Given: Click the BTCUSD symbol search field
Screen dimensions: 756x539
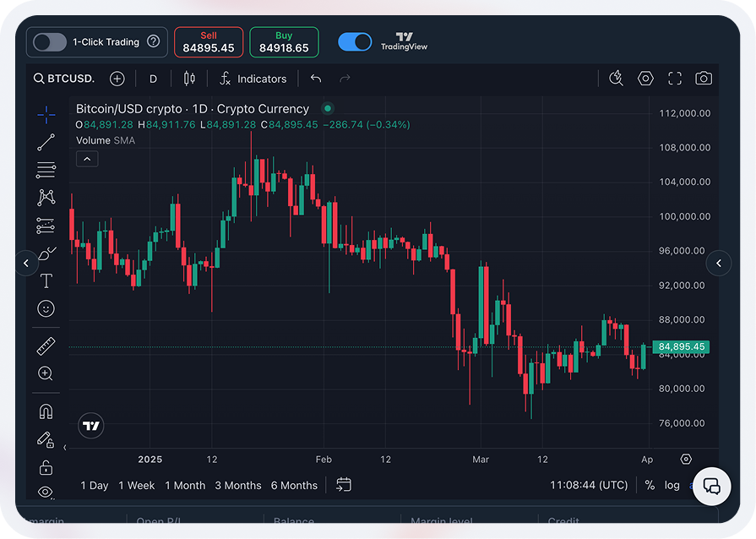Looking at the screenshot, I should pyautogui.click(x=65, y=79).
